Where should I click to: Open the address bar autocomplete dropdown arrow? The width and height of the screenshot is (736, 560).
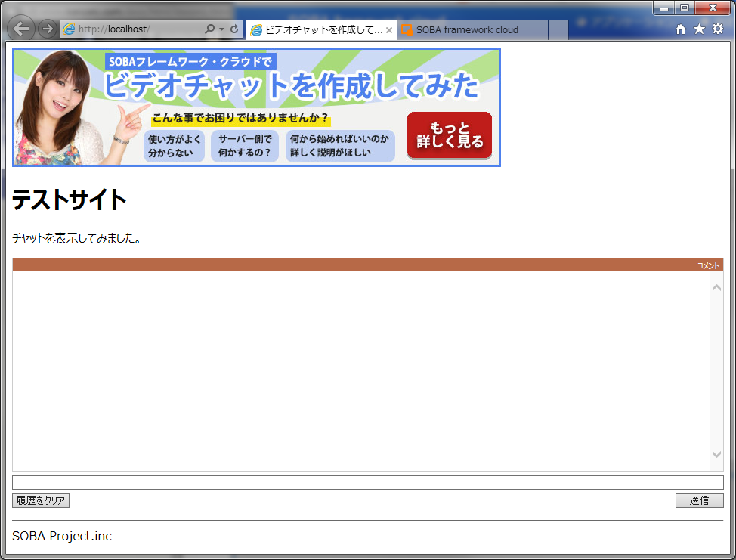coord(221,29)
